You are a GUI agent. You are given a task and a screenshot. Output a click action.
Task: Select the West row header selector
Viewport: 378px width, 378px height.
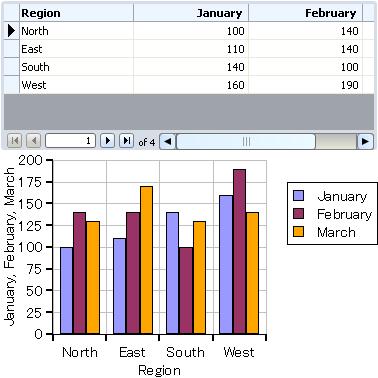point(11,85)
